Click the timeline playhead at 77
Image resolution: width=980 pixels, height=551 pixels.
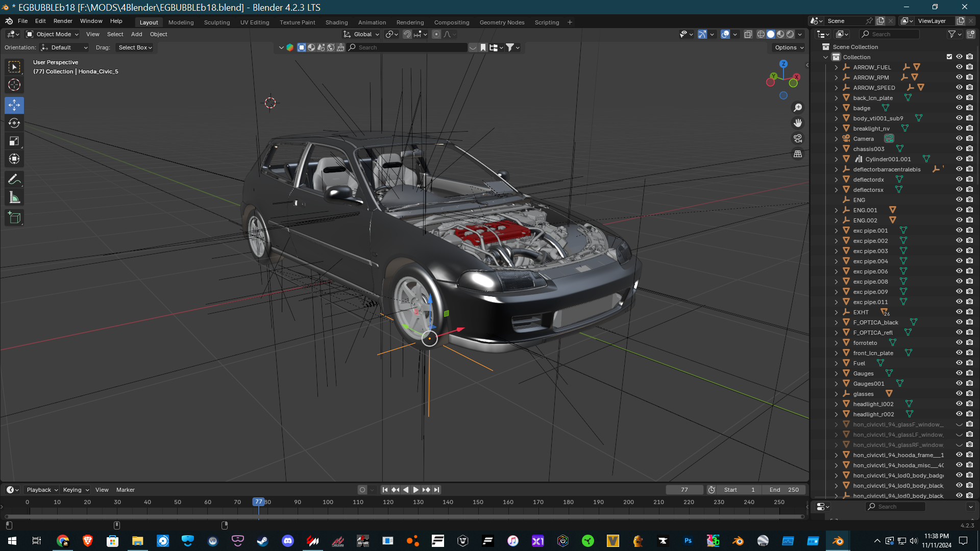tap(259, 502)
